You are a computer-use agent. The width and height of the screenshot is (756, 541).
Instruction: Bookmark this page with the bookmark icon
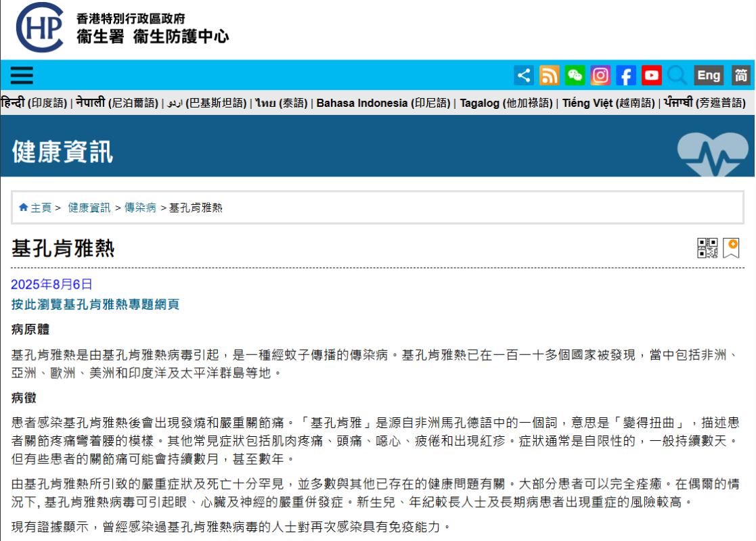(x=731, y=248)
